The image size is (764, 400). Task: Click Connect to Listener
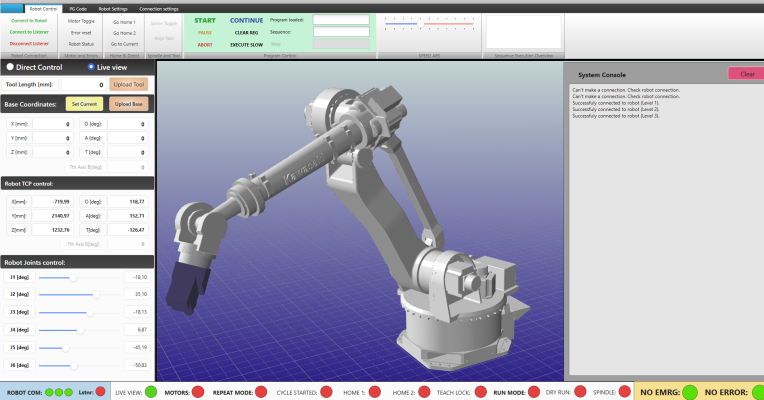pos(29,32)
